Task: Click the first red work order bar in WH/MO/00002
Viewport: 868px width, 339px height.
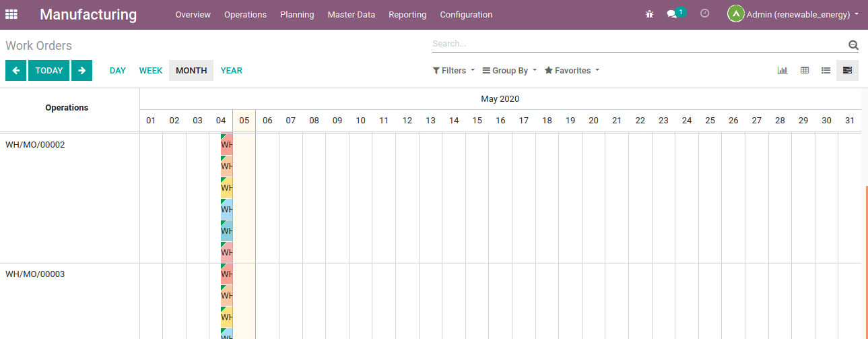Action: 227,144
